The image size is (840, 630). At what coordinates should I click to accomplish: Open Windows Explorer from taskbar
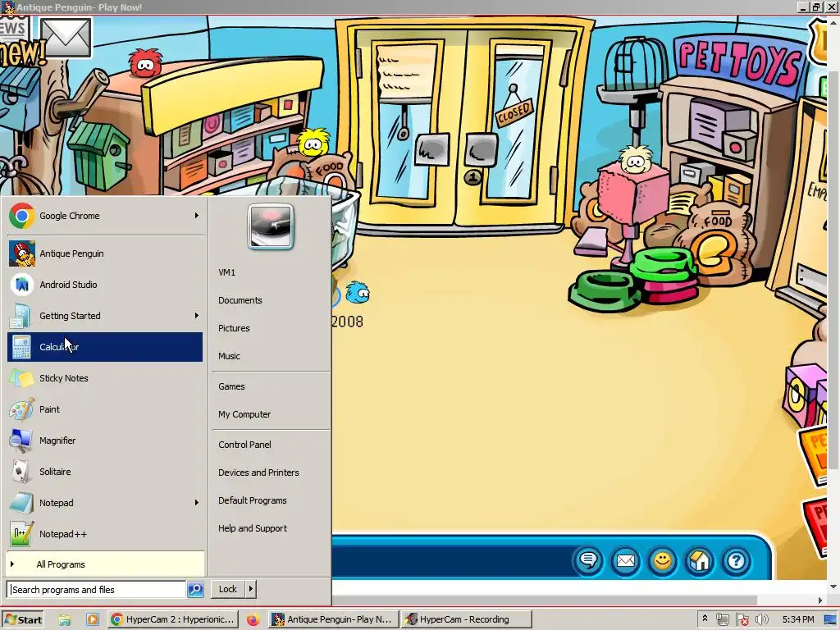pyautogui.click(x=65, y=620)
